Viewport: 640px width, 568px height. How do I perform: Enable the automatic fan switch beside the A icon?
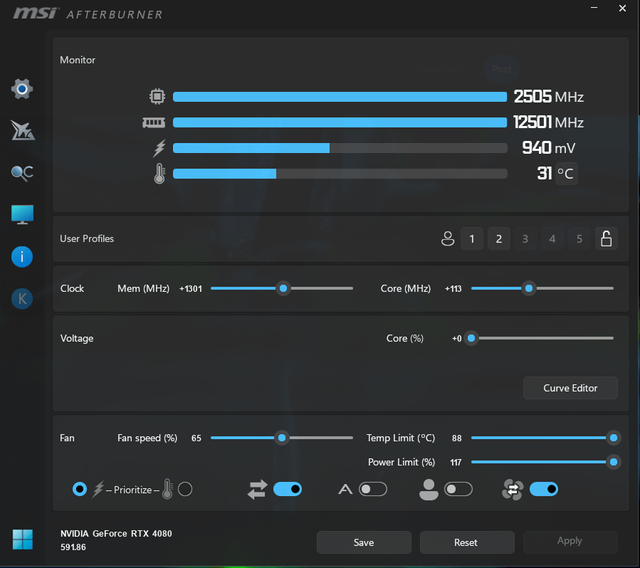click(x=373, y=489)
